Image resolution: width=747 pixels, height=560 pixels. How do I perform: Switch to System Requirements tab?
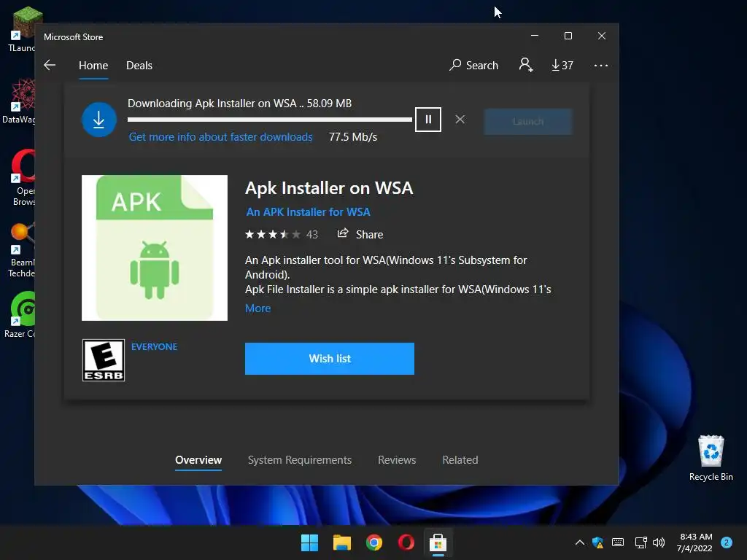pyautogui.click(x=300, y=460)
